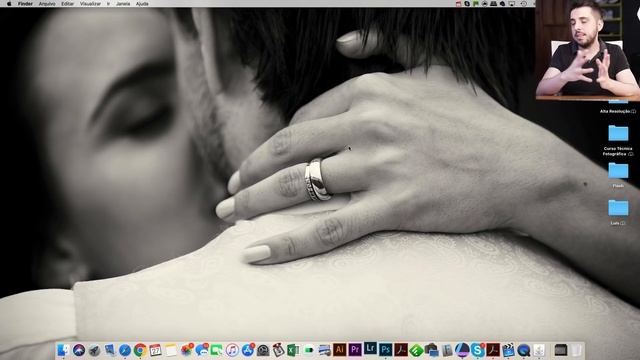The height and width of the screenshot is (360, 640).
Task: Open iTunes from the Dock
Action: [x=232, y=350]
